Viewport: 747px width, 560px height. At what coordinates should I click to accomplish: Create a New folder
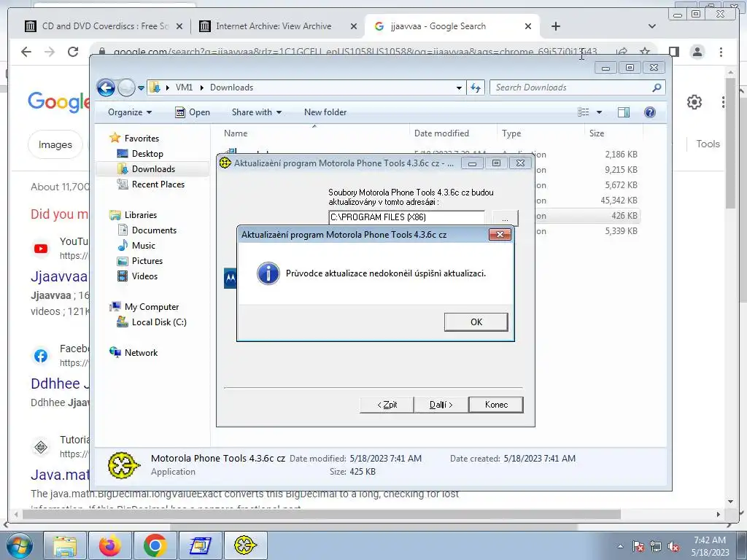click(325, 112)
